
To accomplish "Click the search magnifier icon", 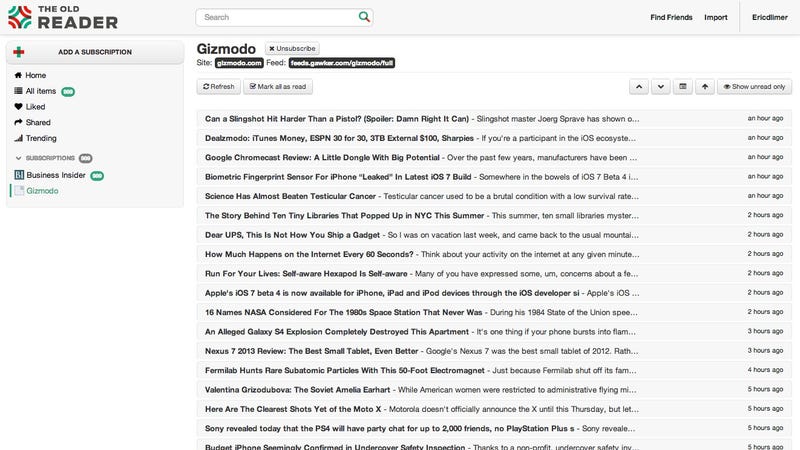I will coord(364,17).
